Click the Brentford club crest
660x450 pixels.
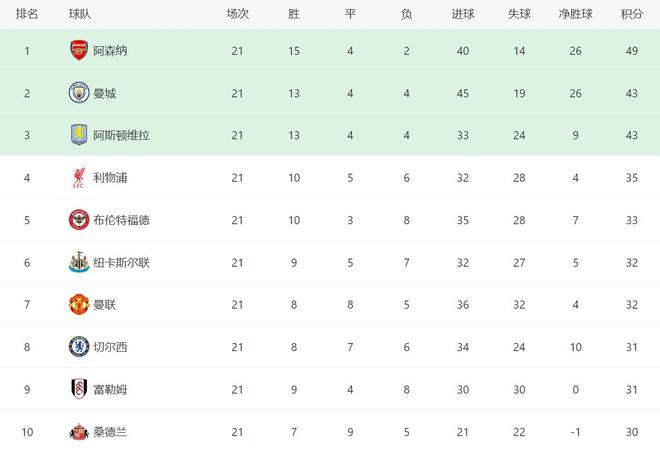(x=79, y=220)
